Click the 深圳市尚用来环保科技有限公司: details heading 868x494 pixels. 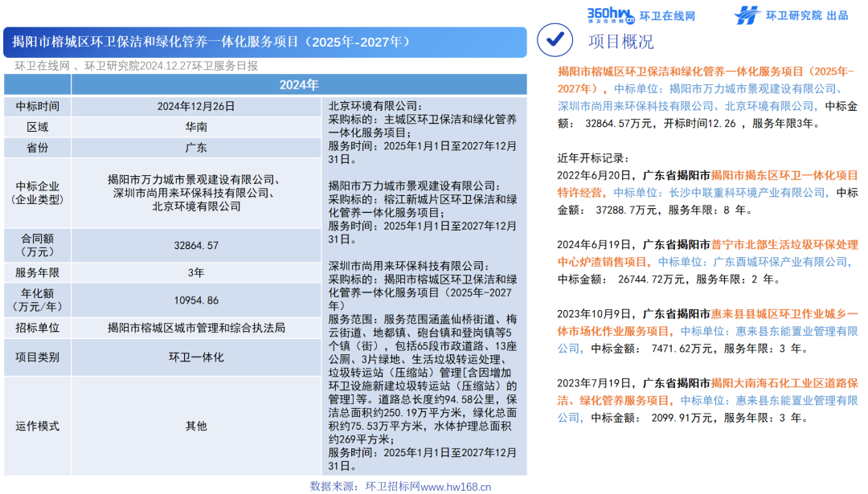pyautogui.click(x=409, y=266)
